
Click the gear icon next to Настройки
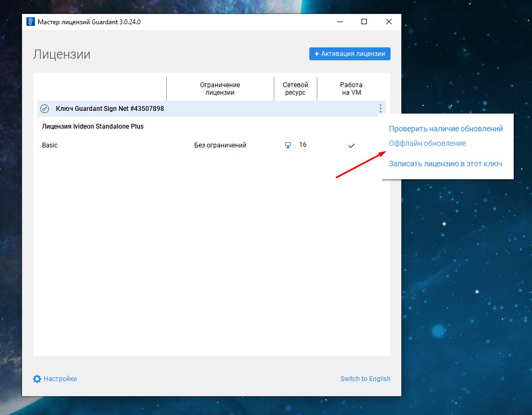coord(37,378)
